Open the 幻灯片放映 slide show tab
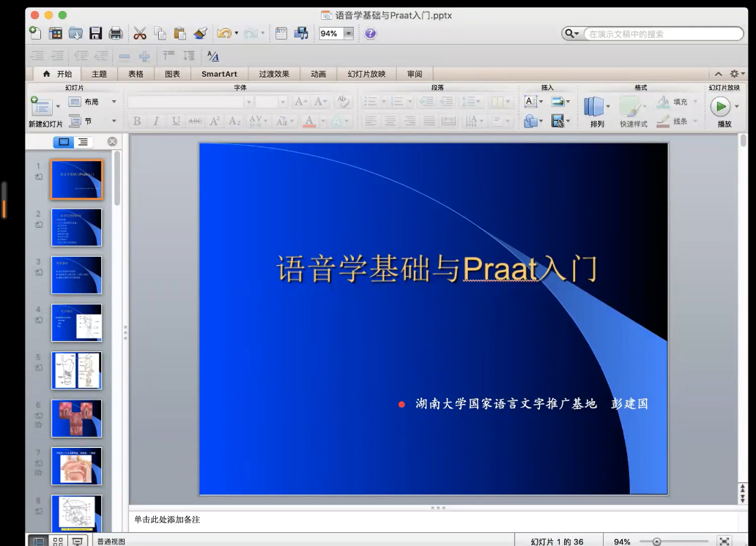Image resolution: width=756 pixels, height=546 pixels. [x=366, y=74]
